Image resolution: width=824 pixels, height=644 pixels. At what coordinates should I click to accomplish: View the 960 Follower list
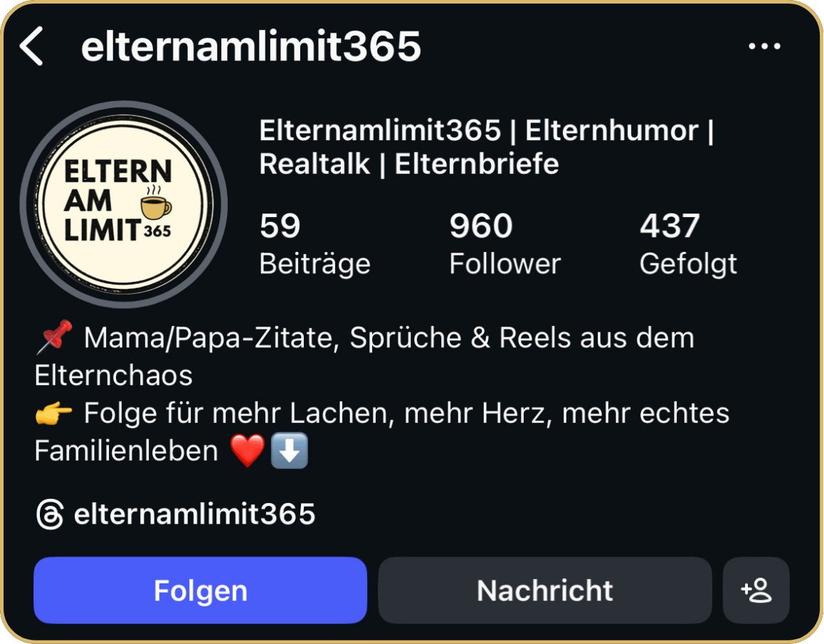[505, 243]
